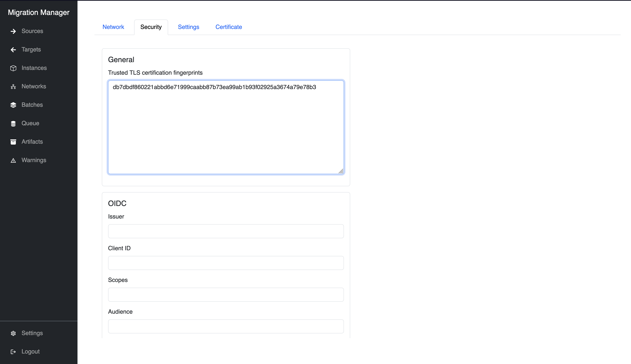Click the Warnings triangle icon
Viewport: 631px width, 364px height.
pyautogui.click(x=13, y=160)
